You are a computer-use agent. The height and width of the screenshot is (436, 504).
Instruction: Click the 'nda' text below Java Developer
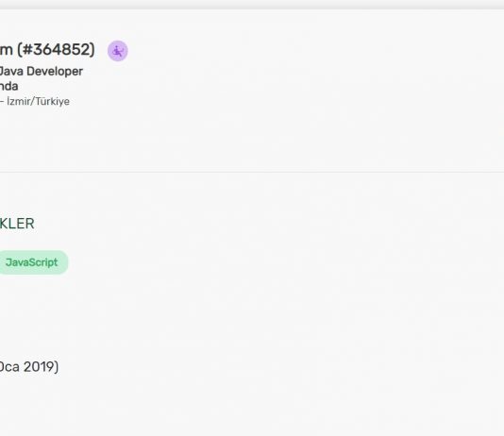tap(9, 86)
